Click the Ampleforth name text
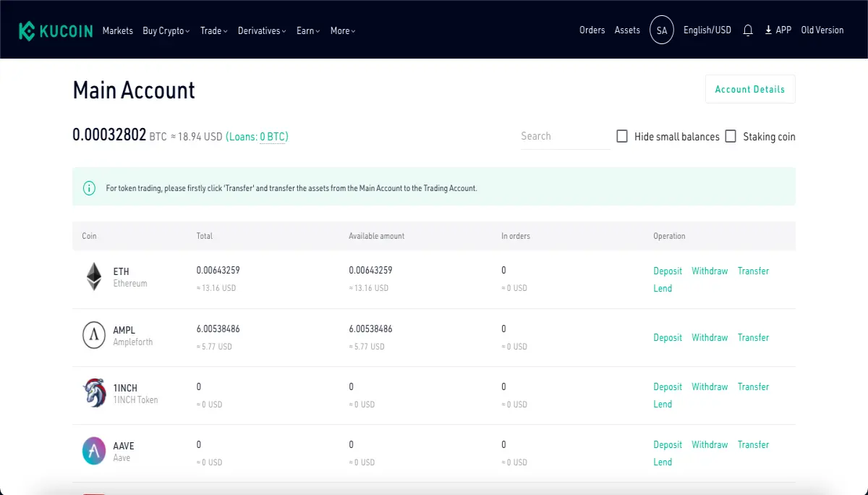 133,342
